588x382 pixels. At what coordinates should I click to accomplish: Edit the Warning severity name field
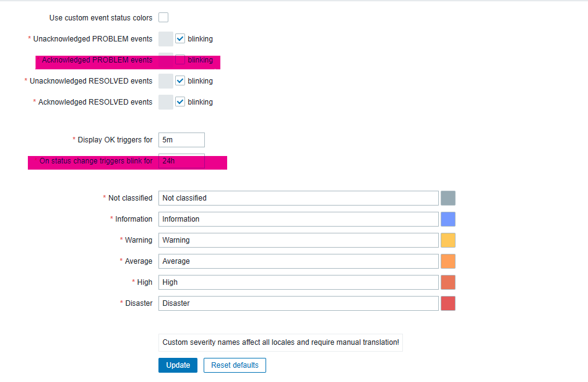[x=298, y=240]
